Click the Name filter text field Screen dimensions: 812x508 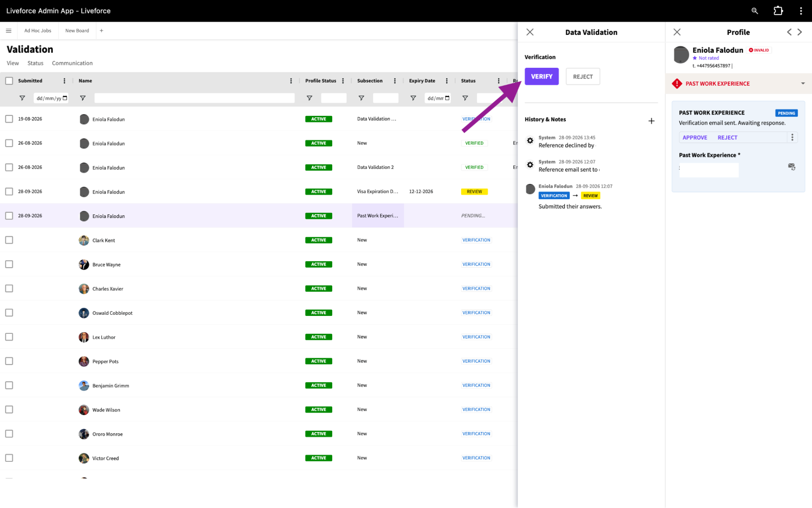[x=195, y=98]
